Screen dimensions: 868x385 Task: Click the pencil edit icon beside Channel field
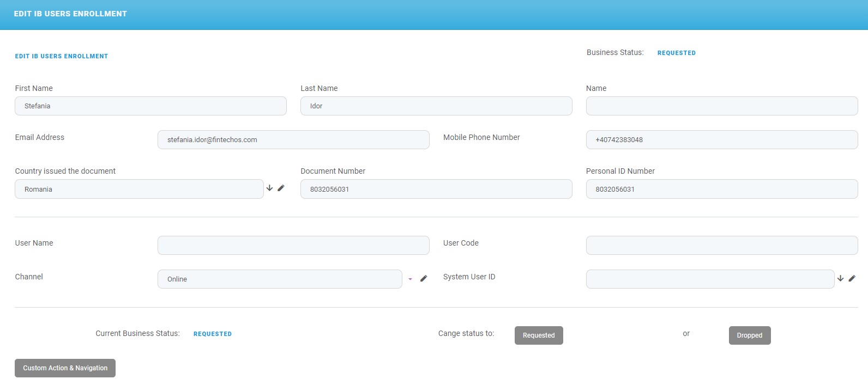[x=424, y=278]
